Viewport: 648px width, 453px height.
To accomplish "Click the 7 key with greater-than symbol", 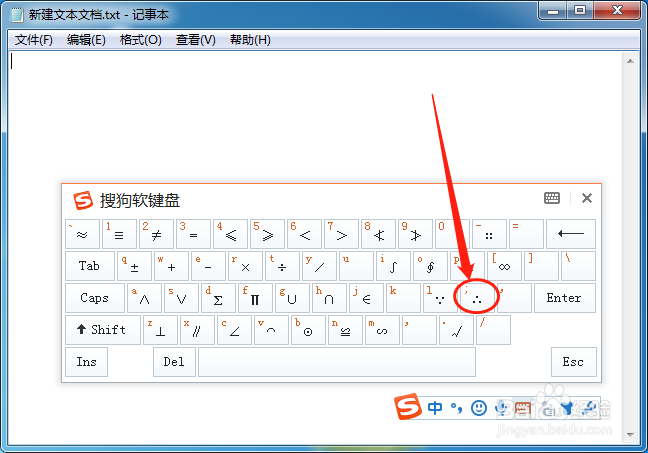I will pyautogui.click(x=341, y=234).
